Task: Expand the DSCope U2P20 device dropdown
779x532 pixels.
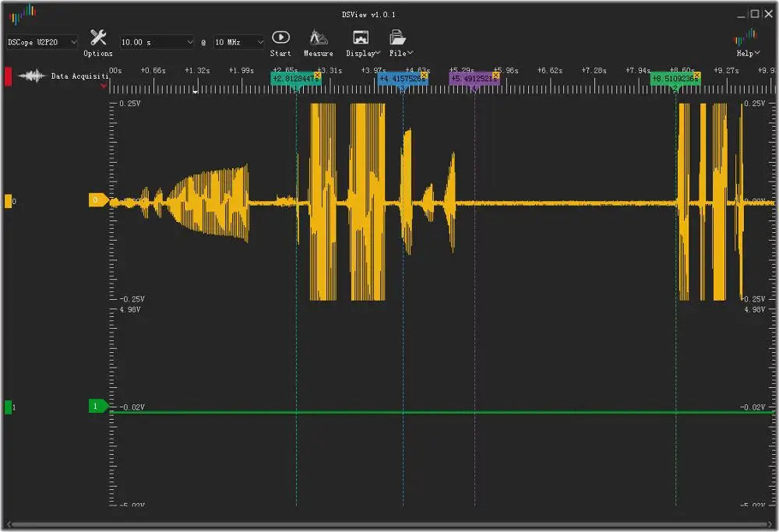Action: (42, 42)
